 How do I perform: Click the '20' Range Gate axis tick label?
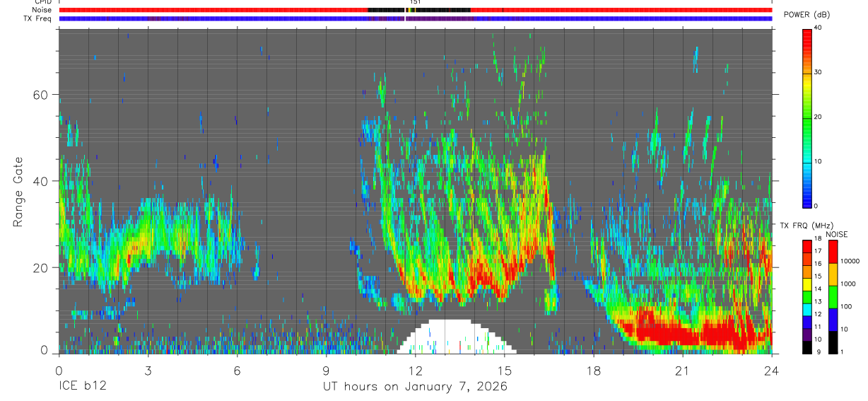pos(40,267)
